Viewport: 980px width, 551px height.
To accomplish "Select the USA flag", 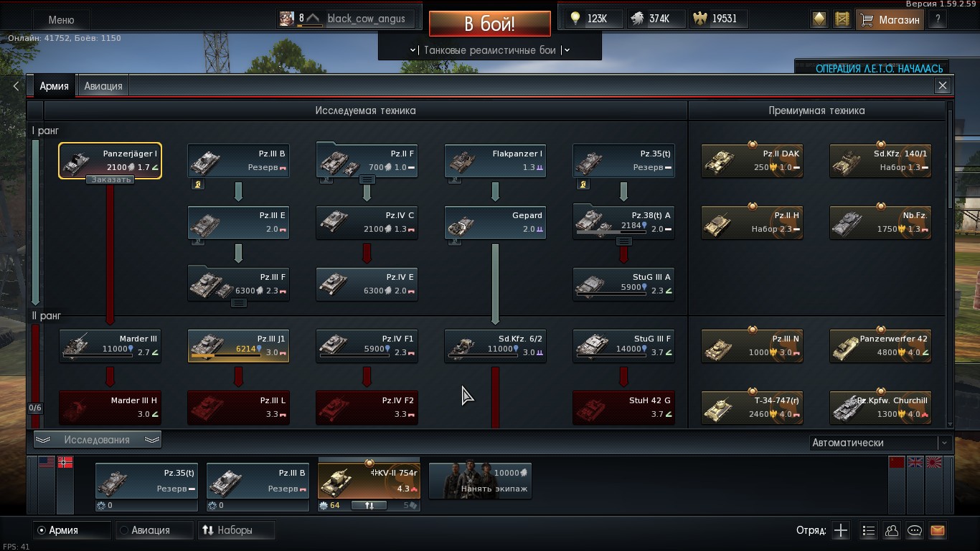I will point(47,462).
